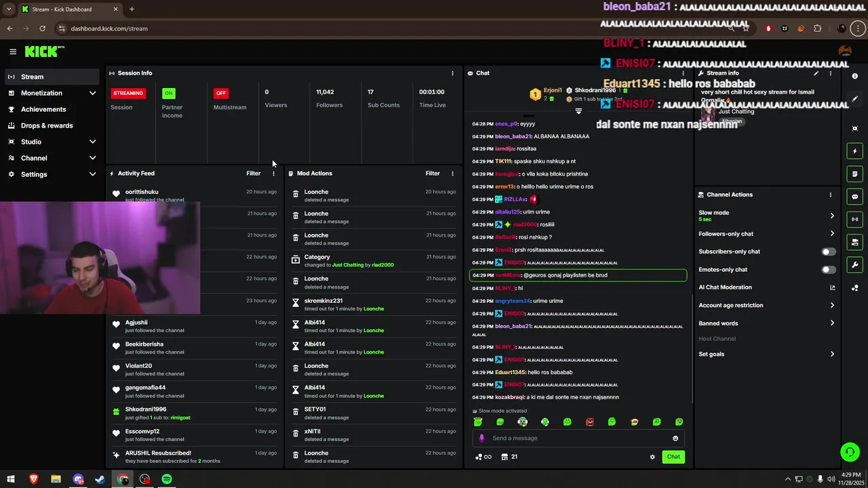Open Channel Actions panel options menu
868x488 pixels.
point(830,195)
